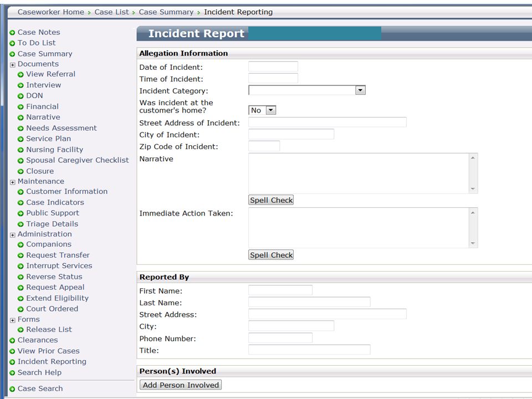532x399 pixels.
Task: Go to Case Summary breadcrumb
Action: click(166, 12)
